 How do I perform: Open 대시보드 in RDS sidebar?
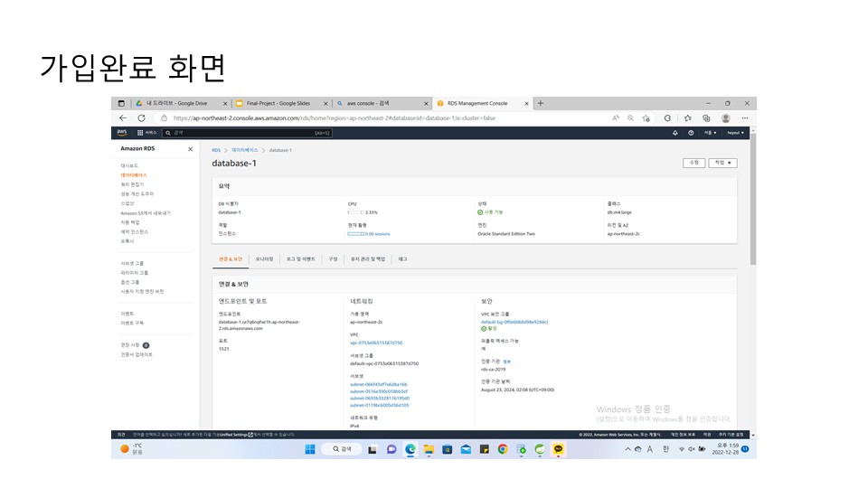click(129, 165)
